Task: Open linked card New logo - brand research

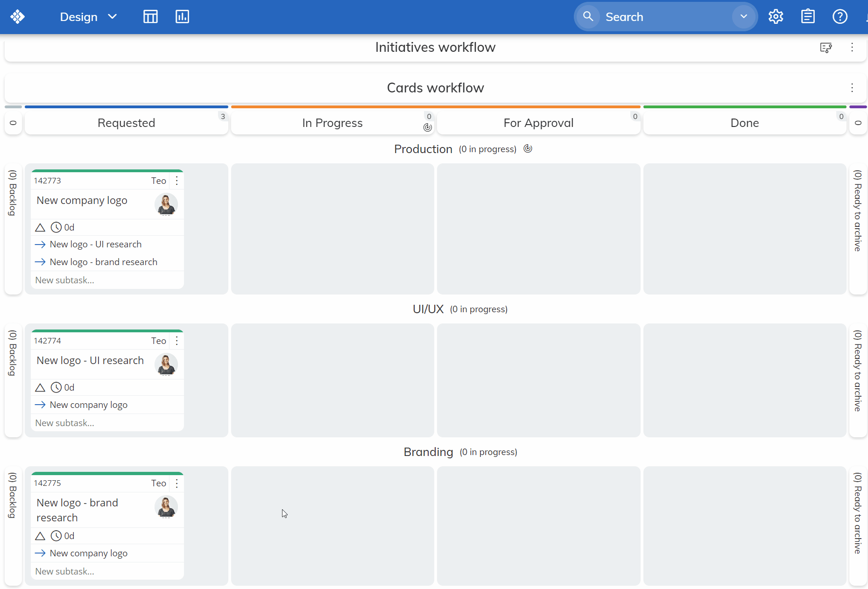Action: 103,262
